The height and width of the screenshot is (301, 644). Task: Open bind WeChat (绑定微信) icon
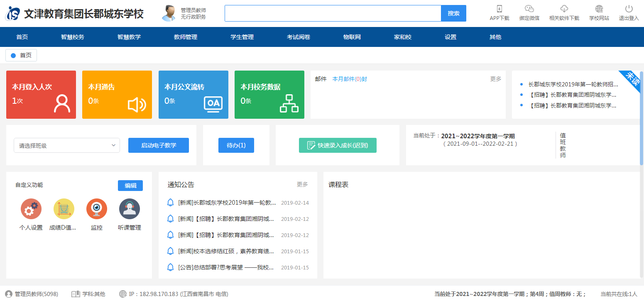pos(529,9)
